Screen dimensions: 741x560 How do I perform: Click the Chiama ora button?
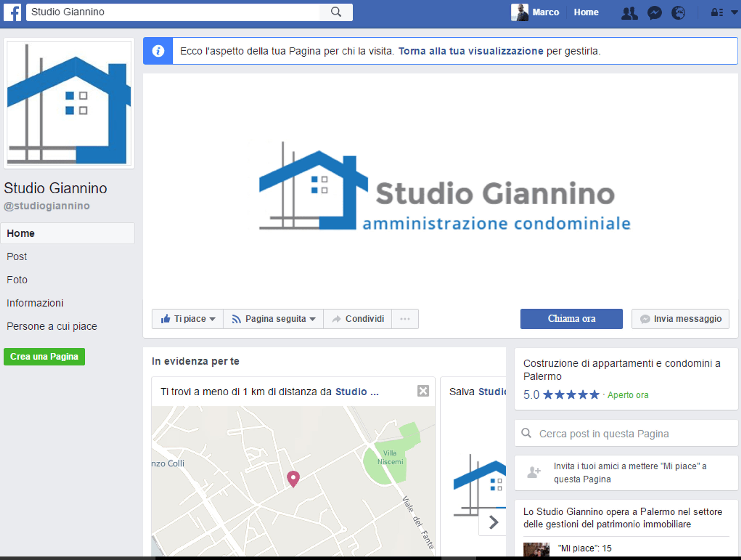pos(571,319)
